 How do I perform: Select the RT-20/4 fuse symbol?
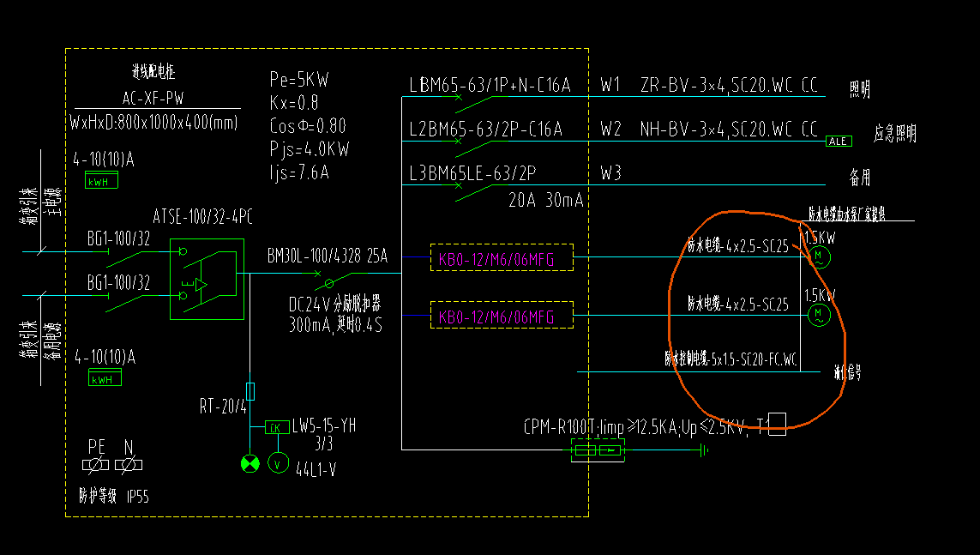(x=250, y=391)
